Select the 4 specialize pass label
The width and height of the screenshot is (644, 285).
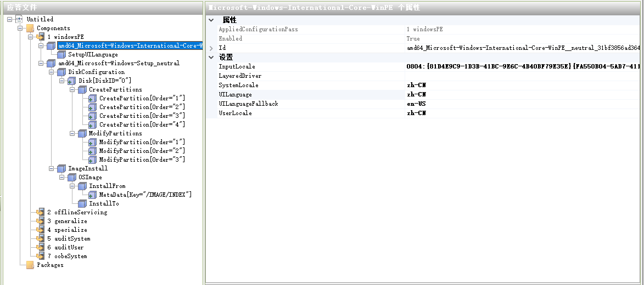point(67,230)
